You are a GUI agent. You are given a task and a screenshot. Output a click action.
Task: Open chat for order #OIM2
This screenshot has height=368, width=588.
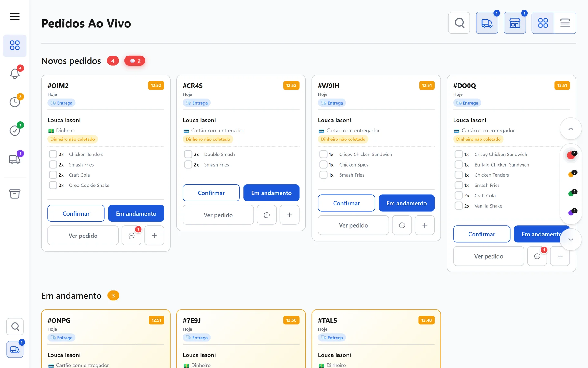point(131,236)
